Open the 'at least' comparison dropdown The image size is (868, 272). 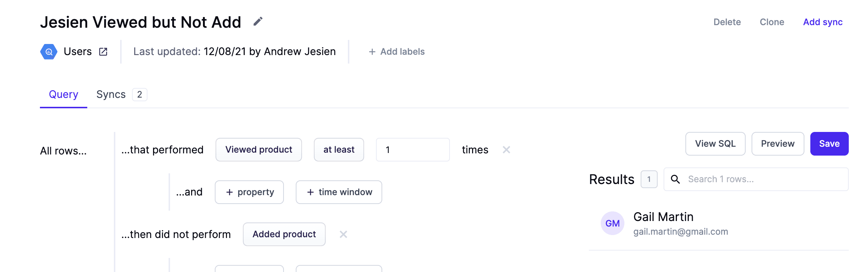pos(339,150)
